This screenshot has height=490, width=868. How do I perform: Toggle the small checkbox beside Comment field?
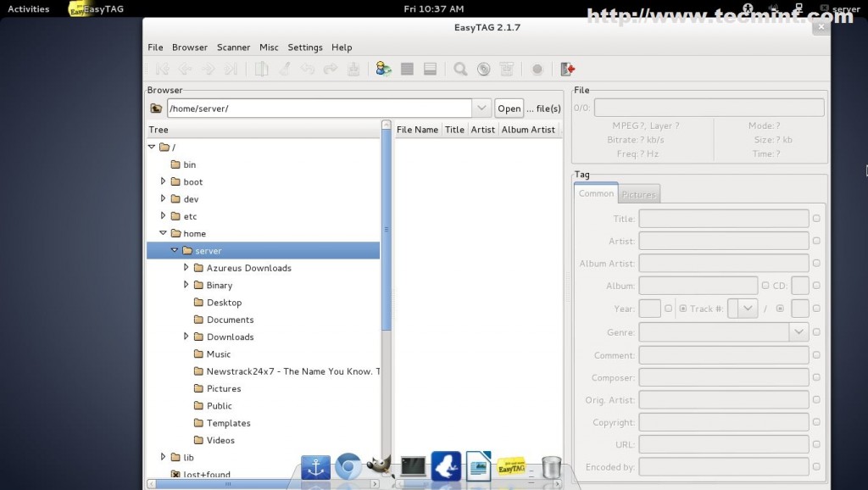tap(816, 356)
